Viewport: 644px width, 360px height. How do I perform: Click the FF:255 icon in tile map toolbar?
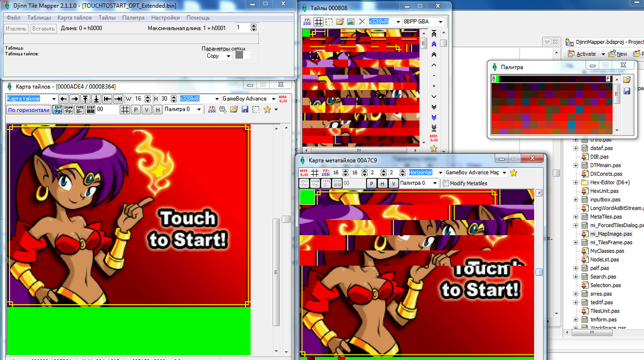coord(212,109)
